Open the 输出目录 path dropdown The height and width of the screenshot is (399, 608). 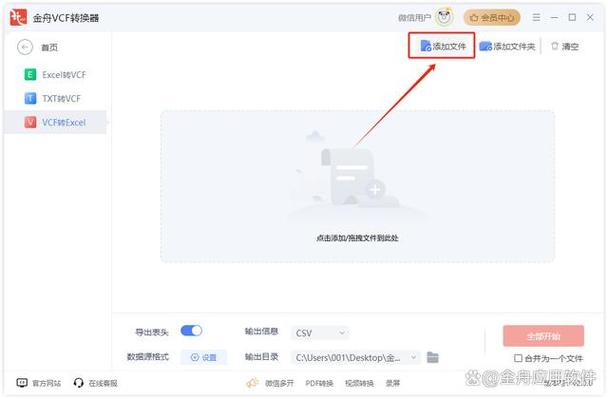pyautogui.click(x=356, y=357)
